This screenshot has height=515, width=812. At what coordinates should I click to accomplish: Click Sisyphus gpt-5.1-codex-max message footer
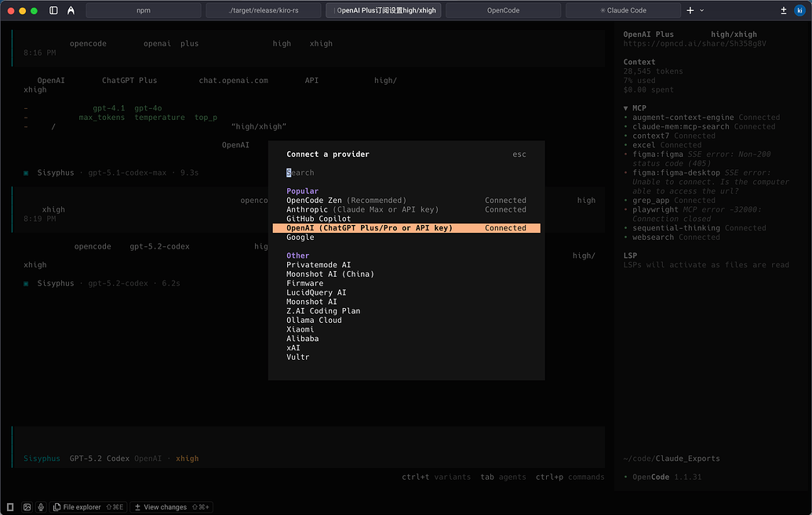[111, 173]
